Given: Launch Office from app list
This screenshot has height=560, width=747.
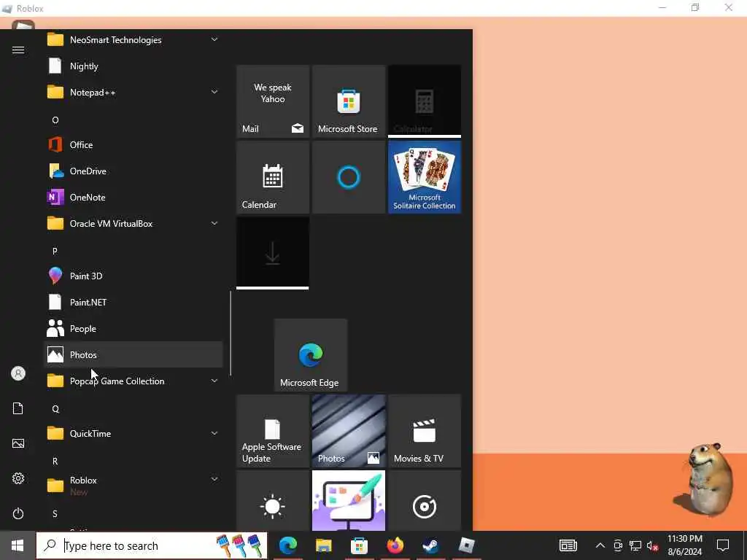Looking at the screenshot, I should coord(133,145).
